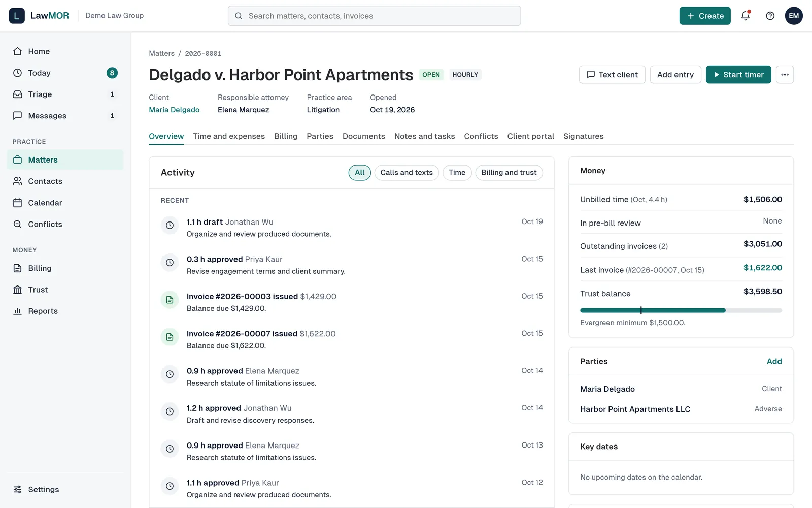Click Matters breadcrumb link
Image resolution: width=812 pixels, height=508 pixels.
point(161,53)
